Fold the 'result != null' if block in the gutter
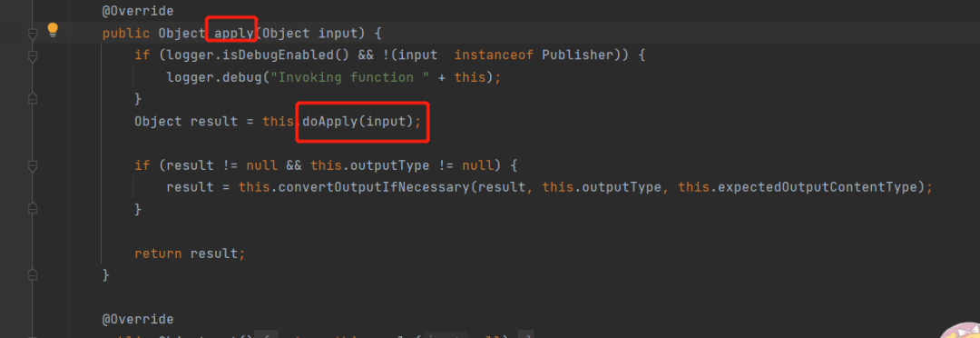This screenshot has height=338, width=980. pos(34,166)
